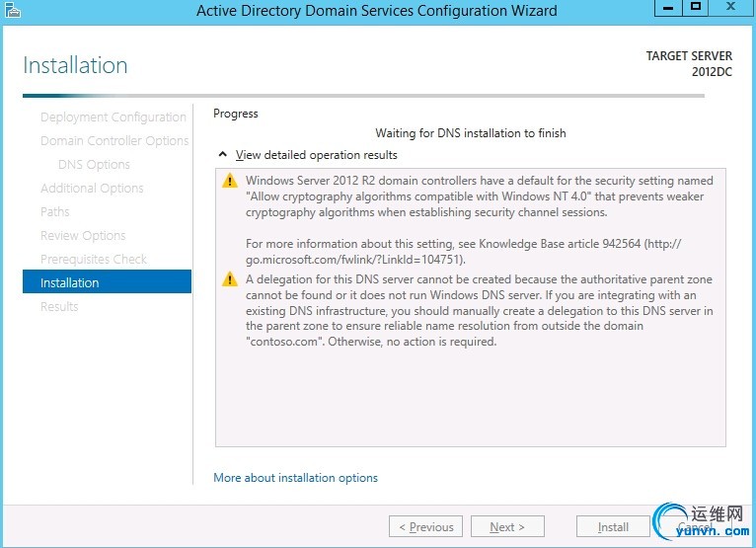This screenshot has width=756, height=548.
Task: Select the Paths step
Action: [55, 212]
